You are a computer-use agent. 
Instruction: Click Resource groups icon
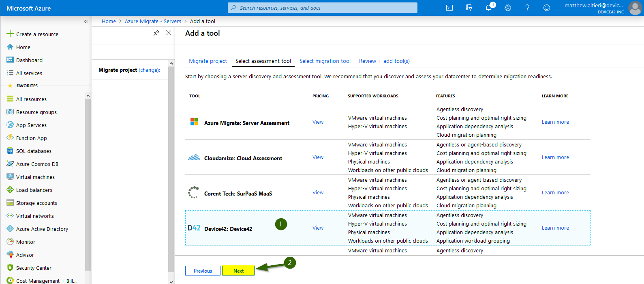(10, 112)
